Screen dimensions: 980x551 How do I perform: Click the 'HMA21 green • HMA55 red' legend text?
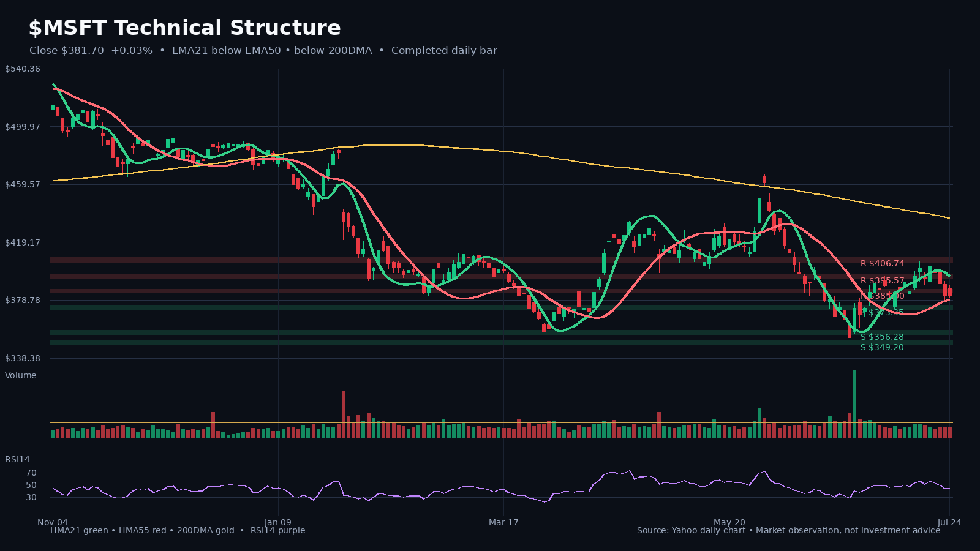point(108,530)
